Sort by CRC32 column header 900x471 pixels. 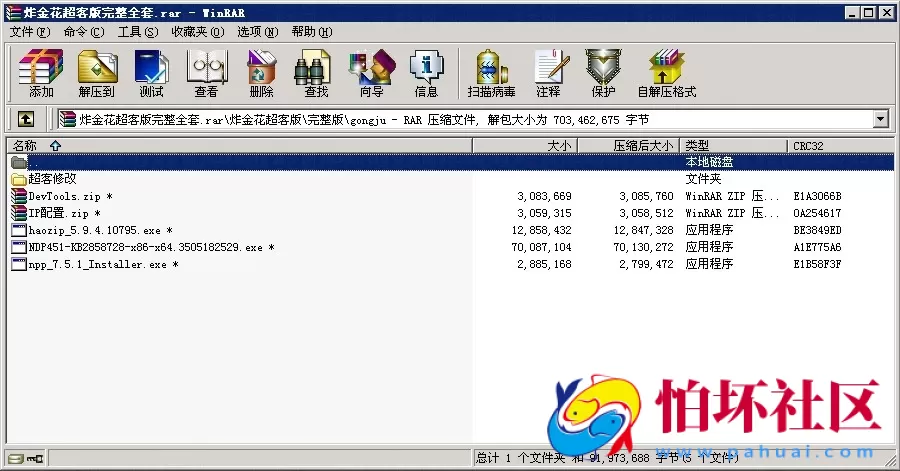(840, 146)
